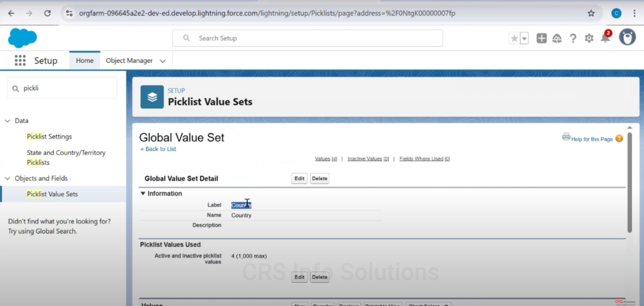Viewport: 644px width, 306px height.
Task: Click the SETUP breadcrumb label
Action: (x=176, y=91)
